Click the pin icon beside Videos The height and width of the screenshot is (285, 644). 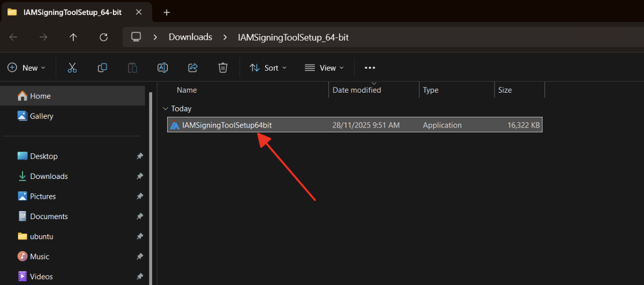pos(139,276)
